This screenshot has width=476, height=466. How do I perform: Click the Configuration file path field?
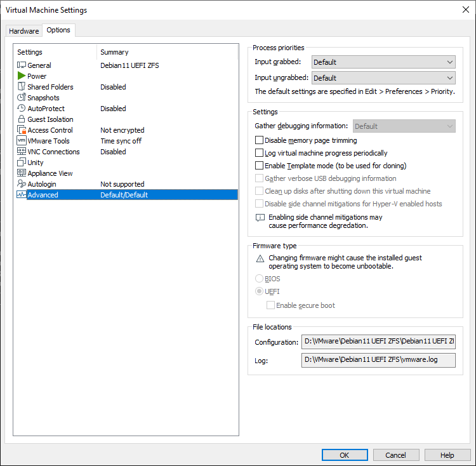pos(378,342)
